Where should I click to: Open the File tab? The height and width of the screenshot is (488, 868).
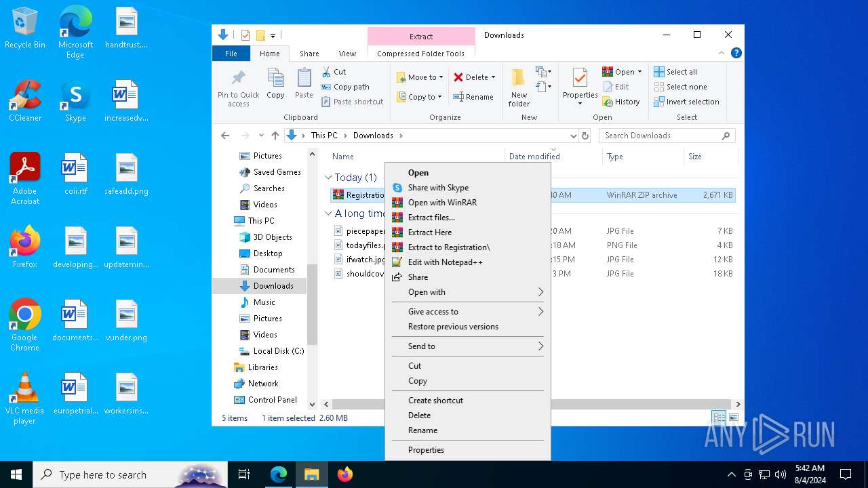231,54
